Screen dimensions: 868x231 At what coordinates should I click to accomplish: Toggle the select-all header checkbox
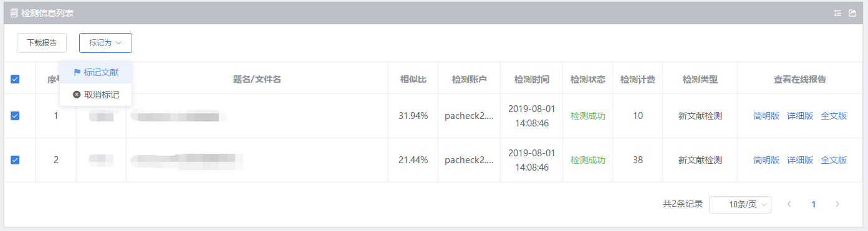pyautogui.click(x=15, y=79)
